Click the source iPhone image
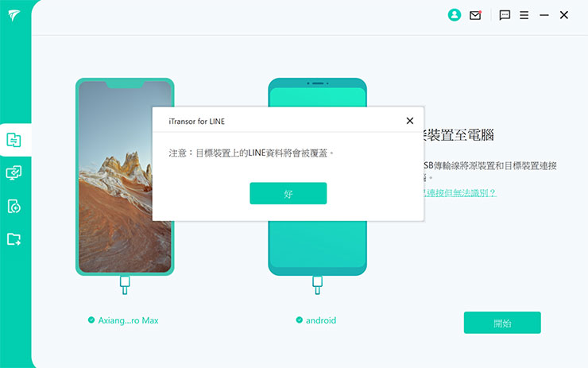Screen dimensions: 588x368 [125, 176]
